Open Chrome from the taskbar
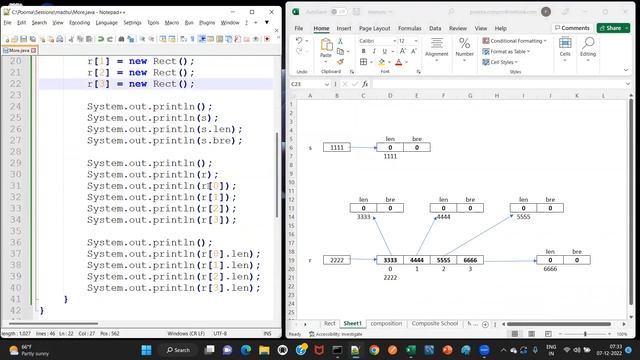640x360 pixels. click(374, 350)
